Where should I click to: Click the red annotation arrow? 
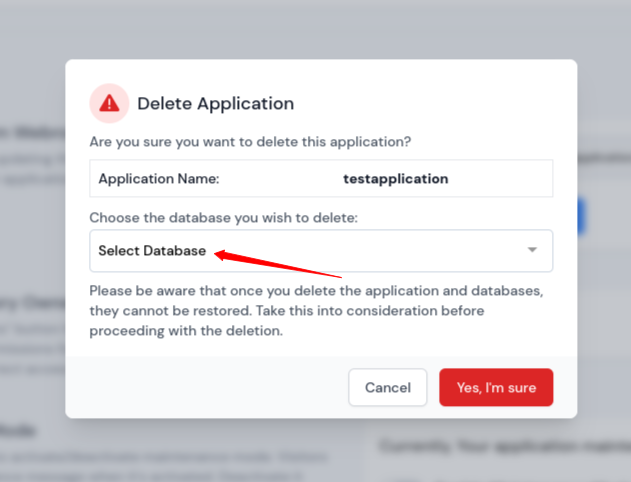[x=279, y=263]
